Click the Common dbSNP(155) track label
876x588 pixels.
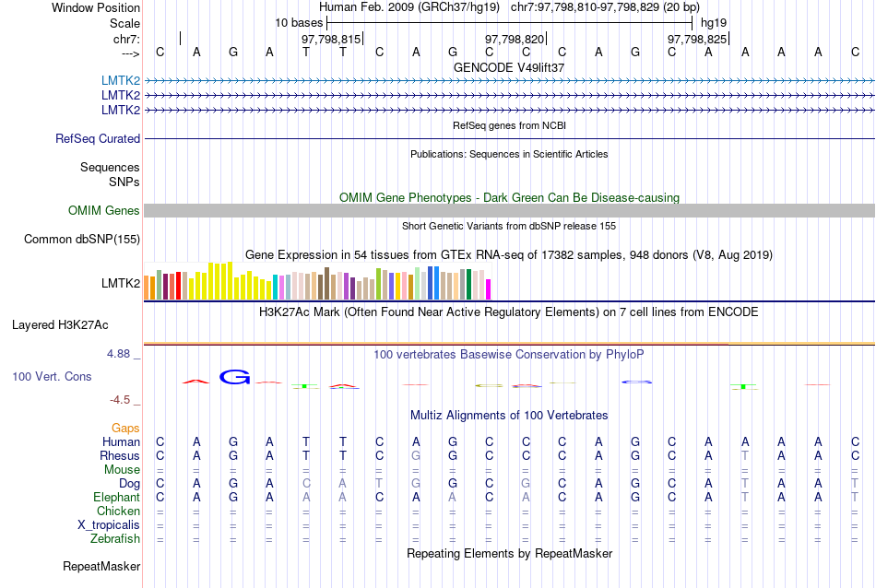point(82,239)
